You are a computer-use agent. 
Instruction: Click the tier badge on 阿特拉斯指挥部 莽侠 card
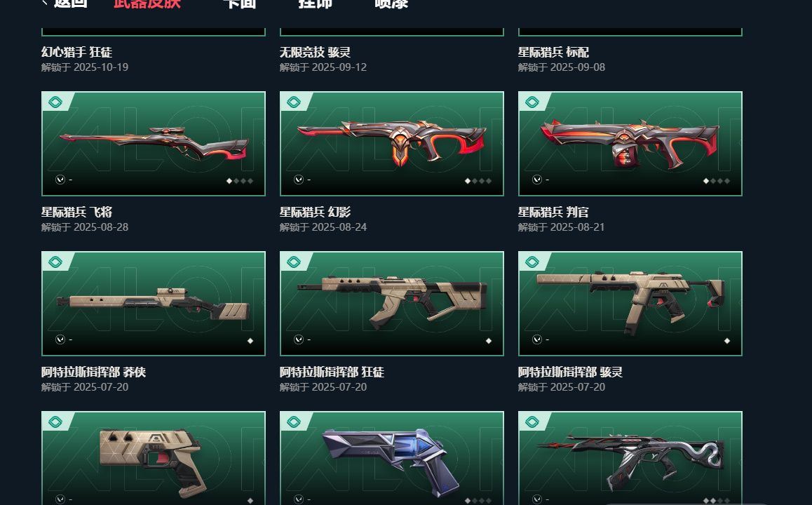coord(55,262)
